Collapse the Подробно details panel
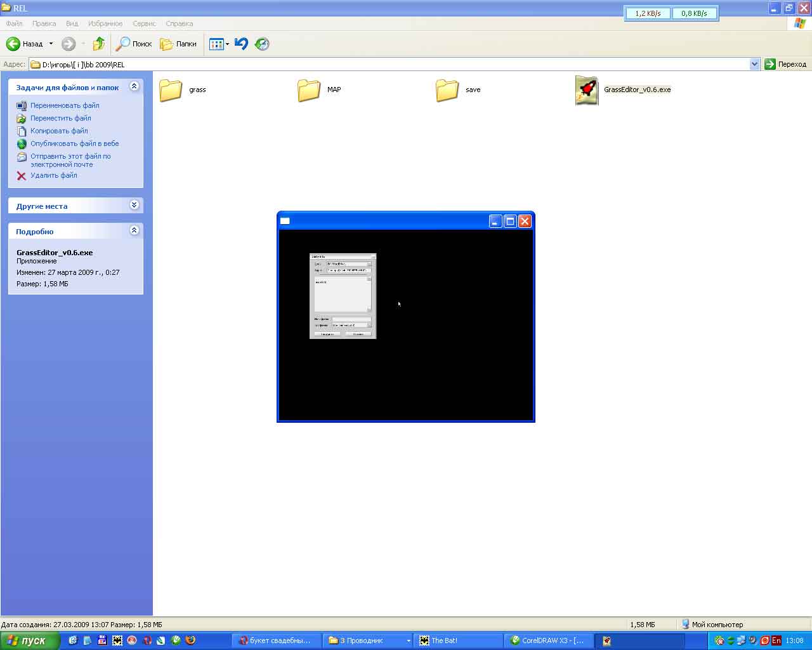The image size is (812, 650). click(134, 230)
